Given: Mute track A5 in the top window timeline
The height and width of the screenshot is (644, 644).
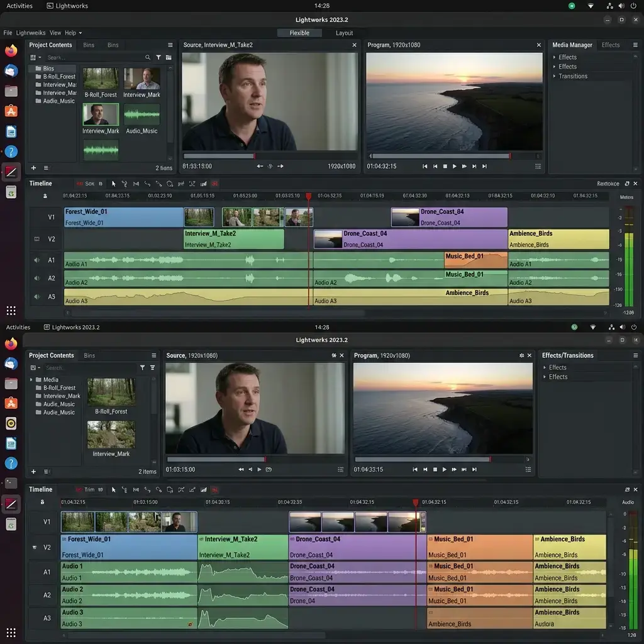Looking at the screenshot, I should (x=37, y=297).
